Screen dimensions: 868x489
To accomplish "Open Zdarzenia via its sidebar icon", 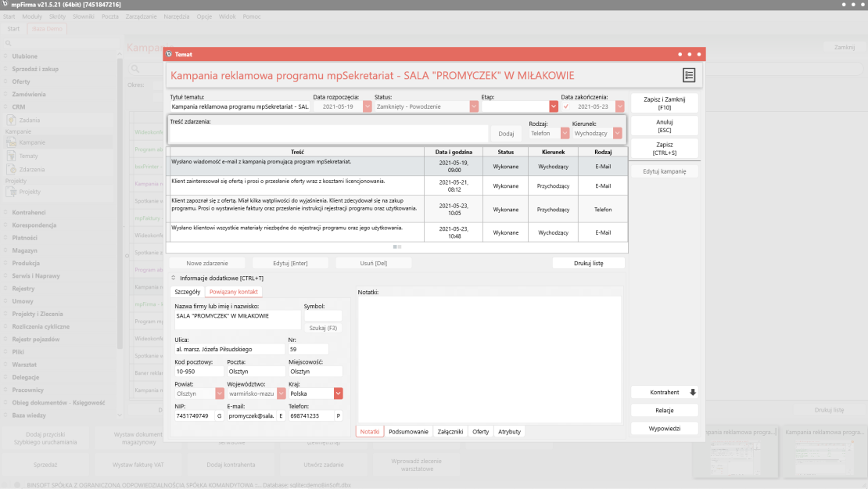I will (11, 170).
